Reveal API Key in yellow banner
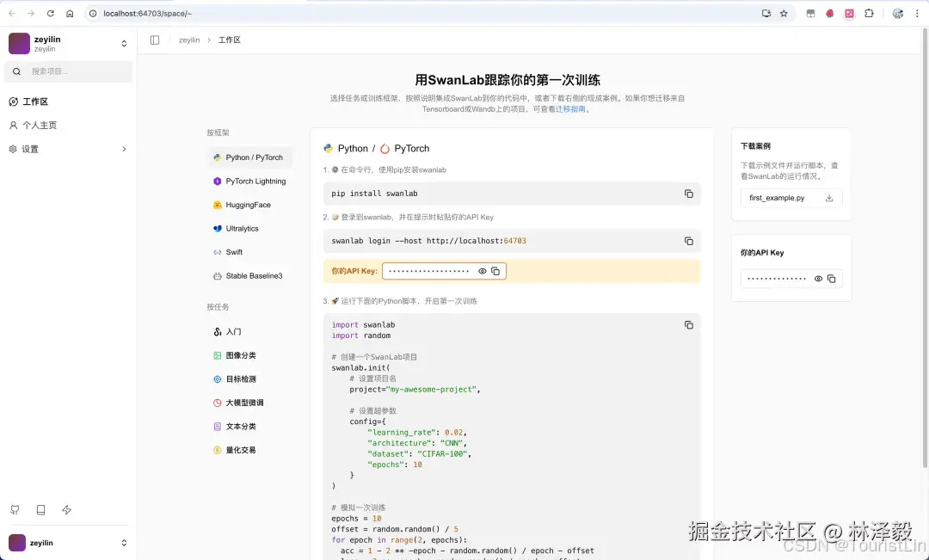Screen dimensions: 929x560 483,272
